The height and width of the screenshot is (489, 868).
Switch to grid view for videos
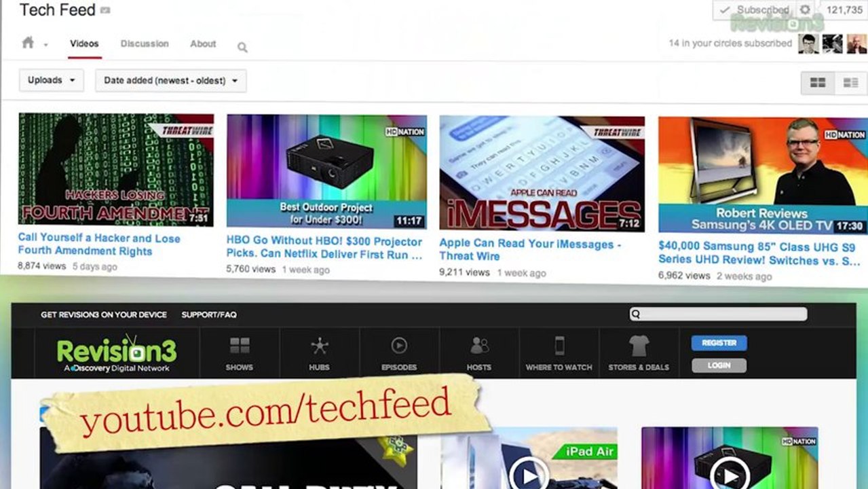[818, 83]
